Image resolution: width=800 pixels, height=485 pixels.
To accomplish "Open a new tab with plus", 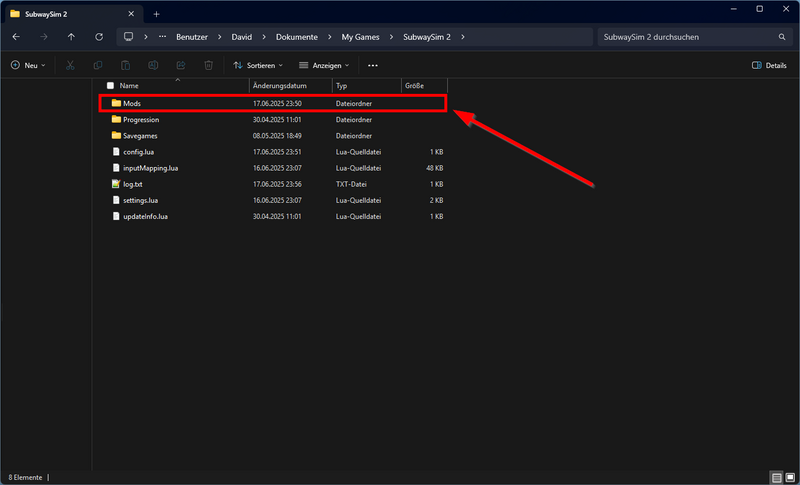I will pyautogui.click(x=156, y=14).
